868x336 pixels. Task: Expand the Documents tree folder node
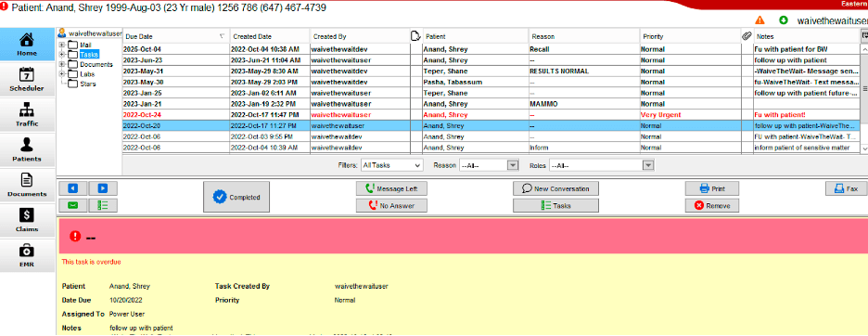pos(61,64)
